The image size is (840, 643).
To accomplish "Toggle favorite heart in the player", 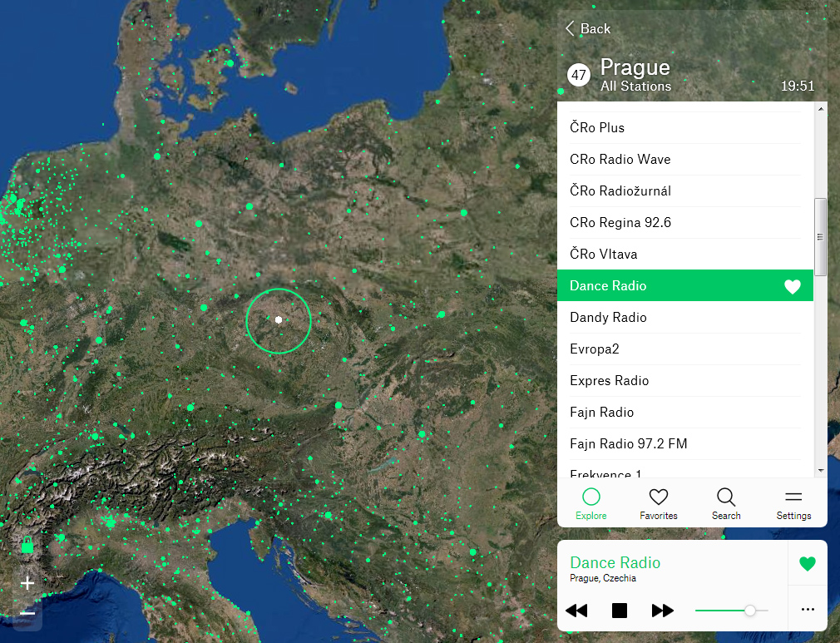I will (x=808, y=564).
